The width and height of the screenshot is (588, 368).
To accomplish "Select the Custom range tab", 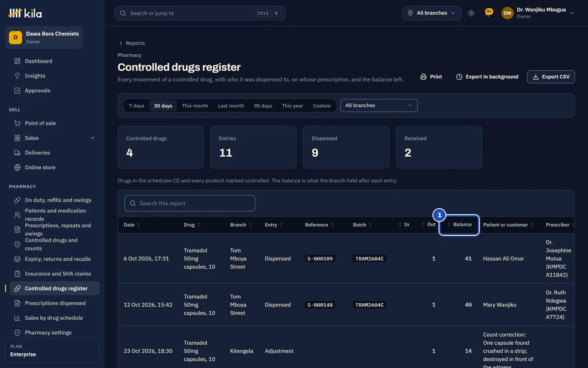I will pos(322,106).
